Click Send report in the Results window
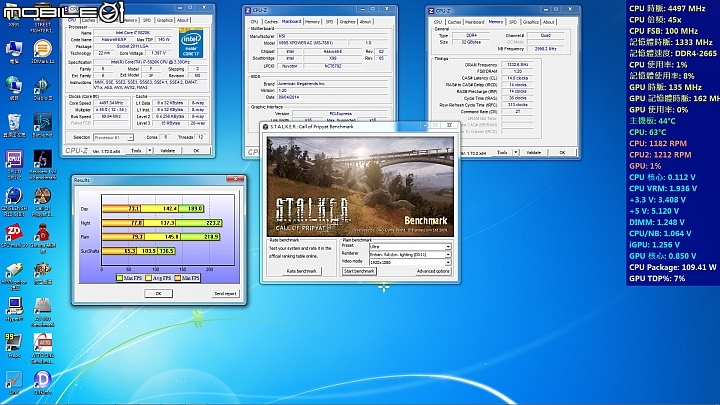The width and height of the screenshot is (720, 405). click(225, 293)
